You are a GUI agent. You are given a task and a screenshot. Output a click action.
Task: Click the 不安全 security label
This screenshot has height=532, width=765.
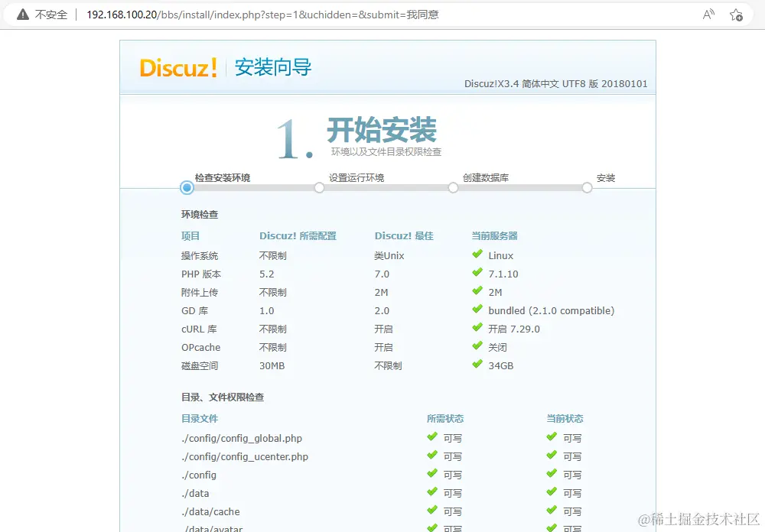tap(51, 15)
